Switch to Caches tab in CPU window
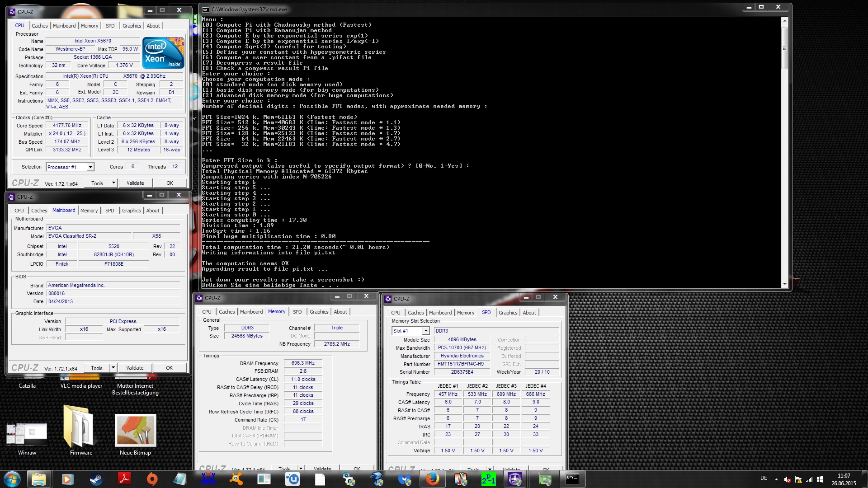The height and width of the screenshot is (488, 868). coord(39,26)
